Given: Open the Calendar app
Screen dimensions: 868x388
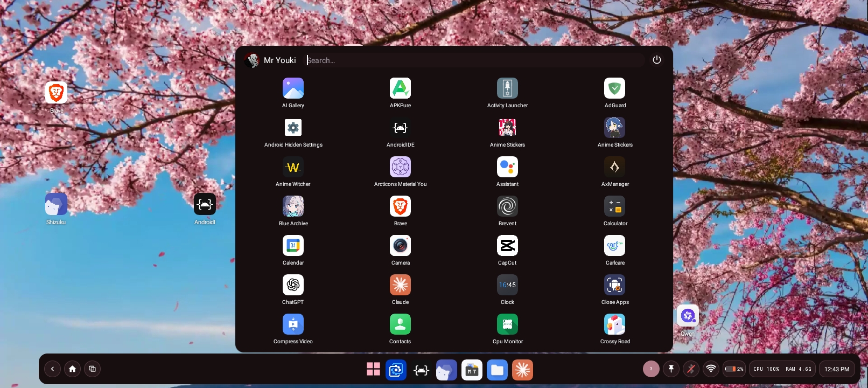Looking at the screenshot, I should click(293, 246).
